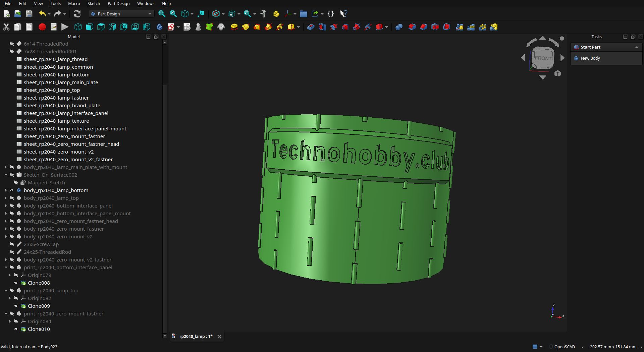
Task: Open the Macro menu
Action: click(74, 3)
